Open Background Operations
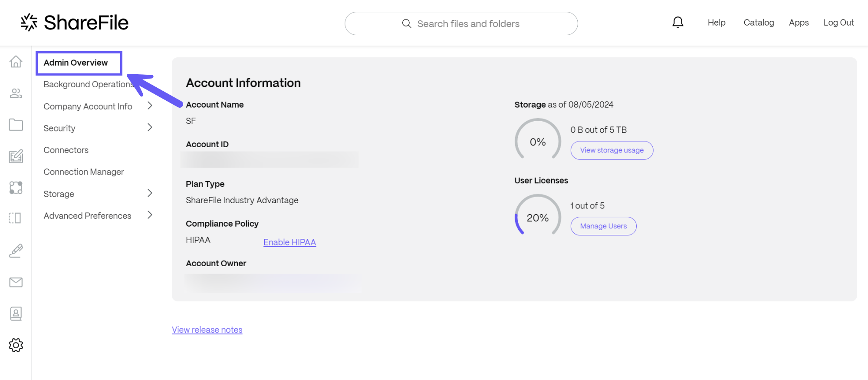This screenshot has height=380, width=868. pos(89,84)
